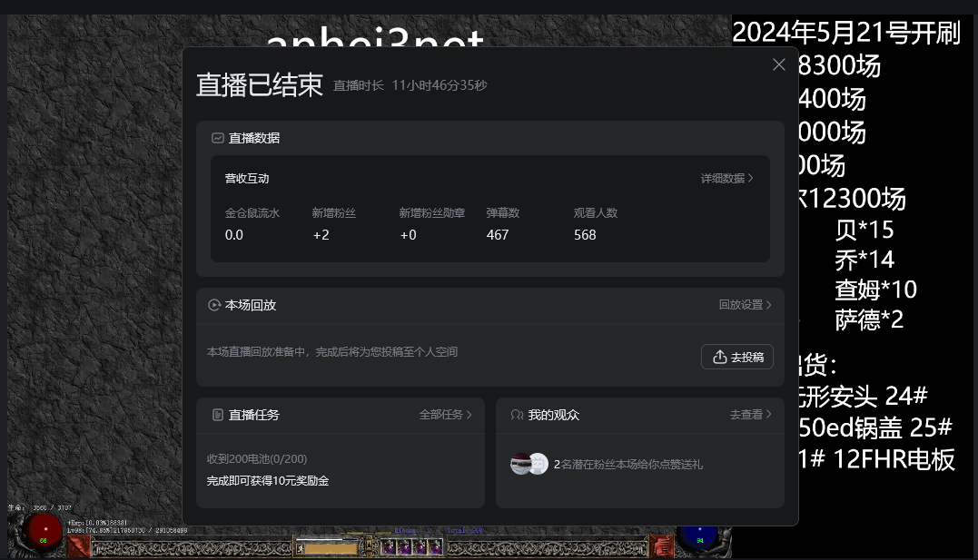Use the third purple potion in belt

click(x=420, y=547)
